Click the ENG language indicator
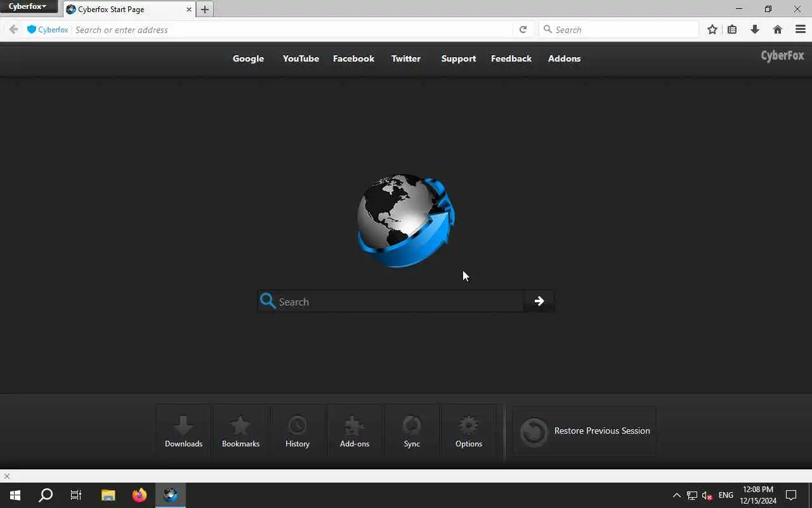812x508 pixels. click(x=726, y=495)
